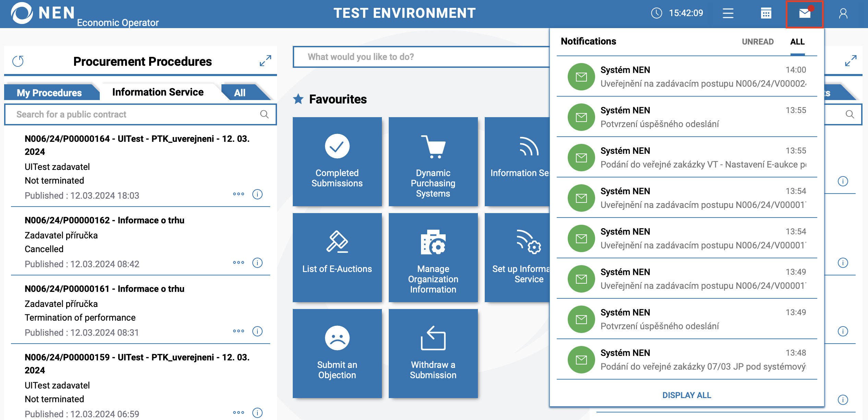Open the Withdraw a Submission tile
The height and width of the screenshot is (420, 868).
433,354
